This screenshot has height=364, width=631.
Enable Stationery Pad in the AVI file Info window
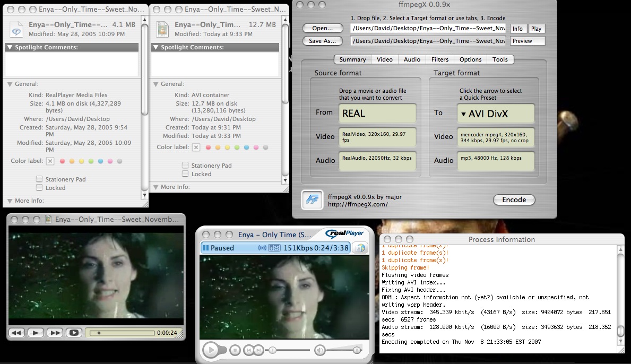pos(185,165)
